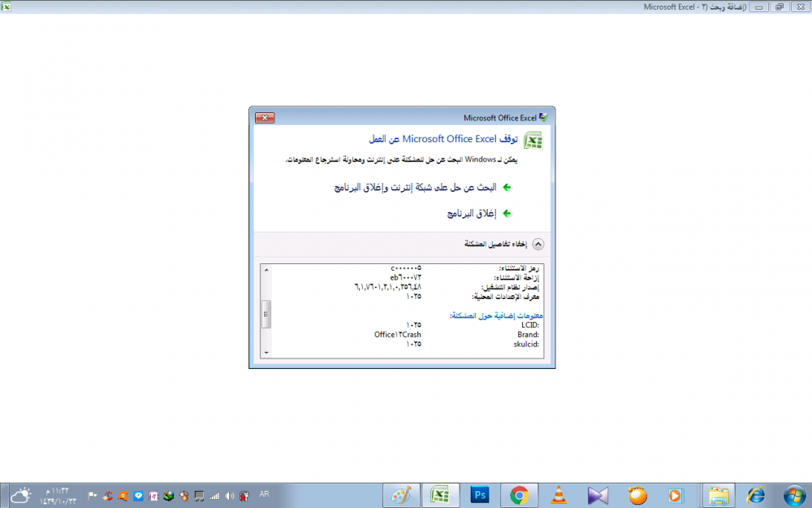Close the Microsoft Excel main window
The width and height of the screenshot is (812, 508).
(x=801, y=7)
